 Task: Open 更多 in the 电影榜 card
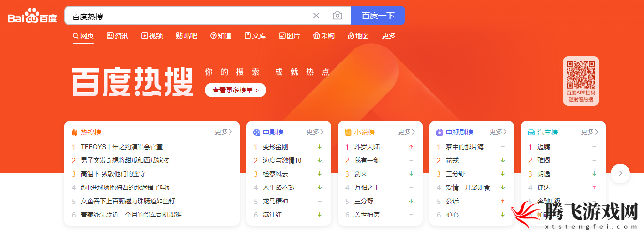click(x=315, y=132)
